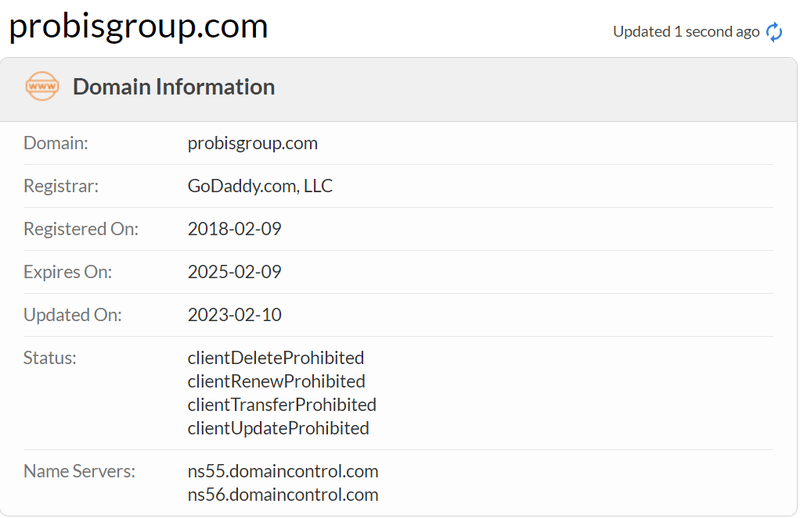Click name server ns56.domaincontrol.com

(x=283, y=494)
